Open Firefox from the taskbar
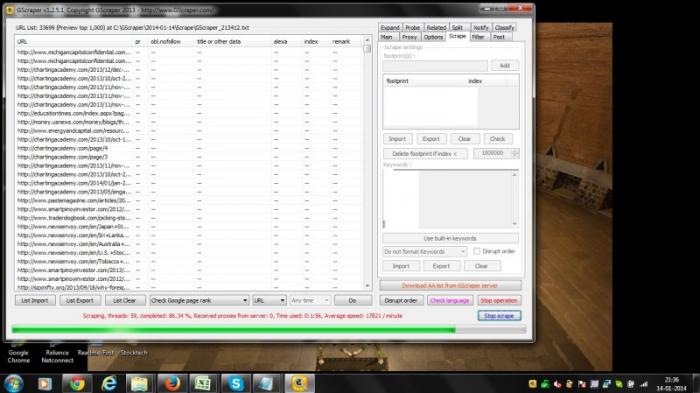This screenshot has height=393, width=700. pyautogui.click(x=171, y=383)
